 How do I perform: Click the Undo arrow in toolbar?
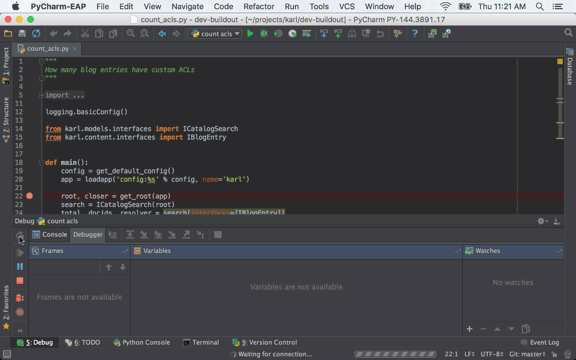click(54, 34)
